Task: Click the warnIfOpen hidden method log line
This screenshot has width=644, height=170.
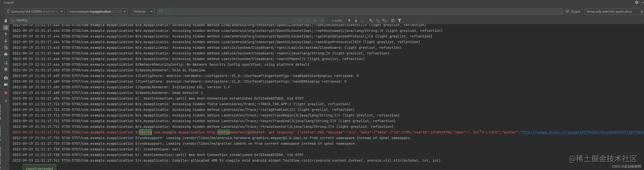Action: tap(188, 59)
